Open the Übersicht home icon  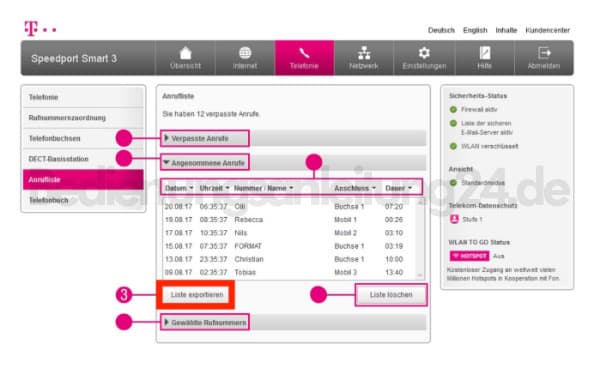186,53
